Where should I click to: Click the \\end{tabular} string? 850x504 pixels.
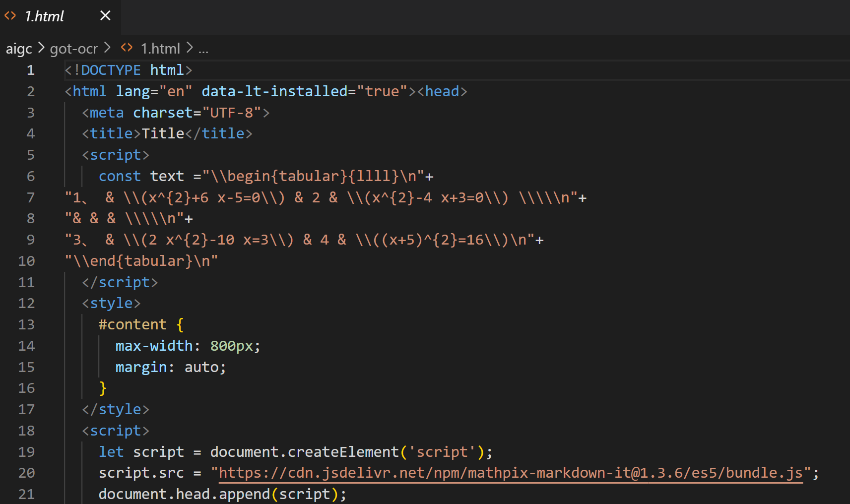pyautogui.click(x=141, y=261)
